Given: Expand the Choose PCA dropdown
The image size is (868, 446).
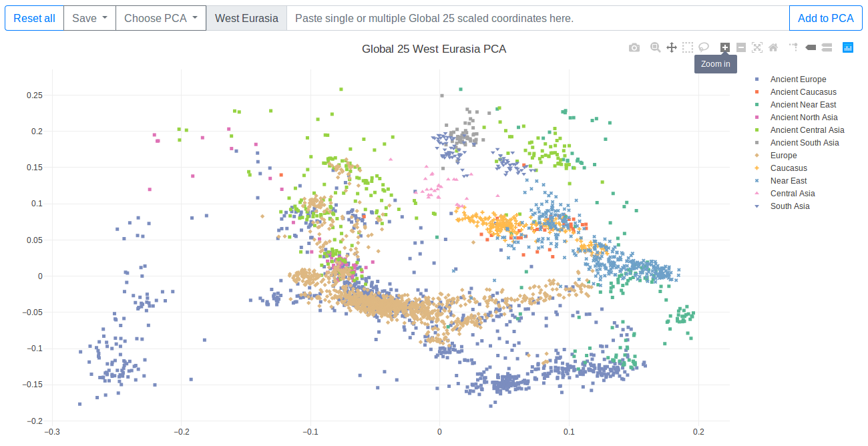Looking at the screenshot, I should click(x=160, y=18).
